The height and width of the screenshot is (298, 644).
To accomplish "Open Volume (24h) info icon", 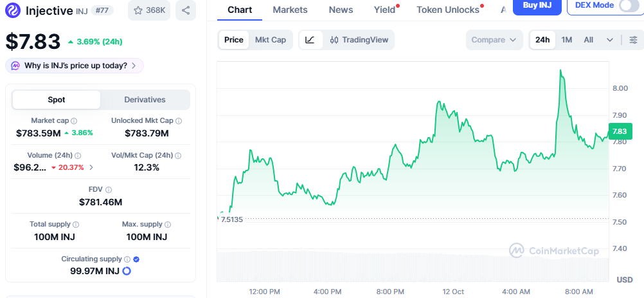I will tap(78, 155).
